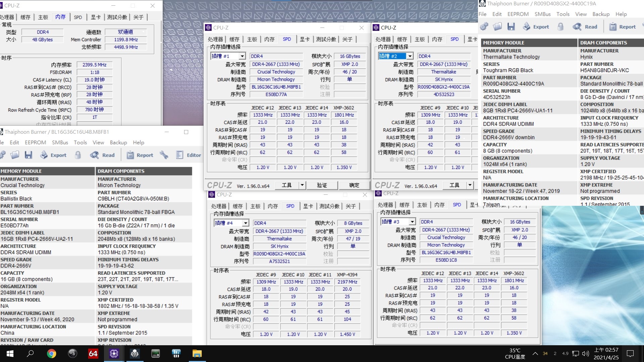Click the padlock icon in the BL16G36C16U4B Thaiphoon window

78,155
